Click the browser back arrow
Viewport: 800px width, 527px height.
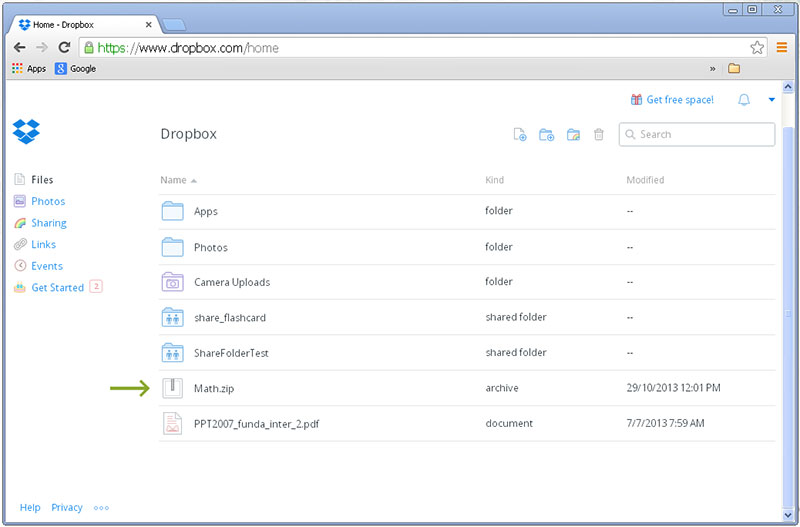19,47
